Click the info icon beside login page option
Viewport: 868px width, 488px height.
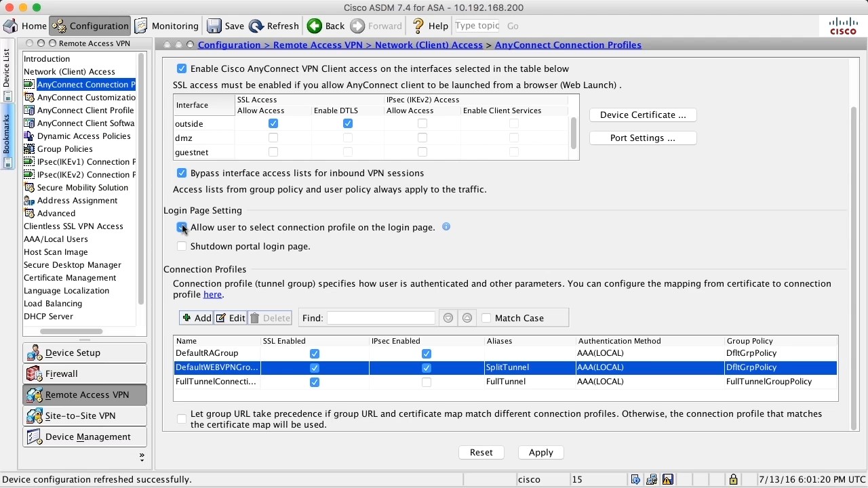[x=446, y=226]
